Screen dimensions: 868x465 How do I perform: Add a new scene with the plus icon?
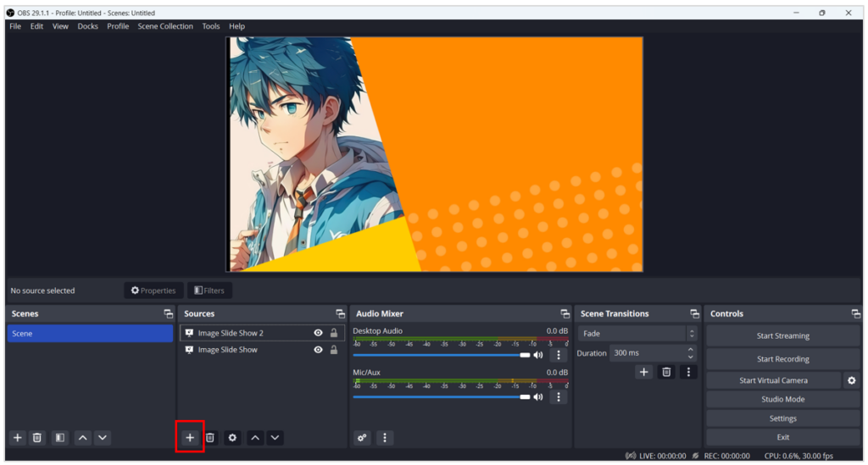[x=17, y=438]
